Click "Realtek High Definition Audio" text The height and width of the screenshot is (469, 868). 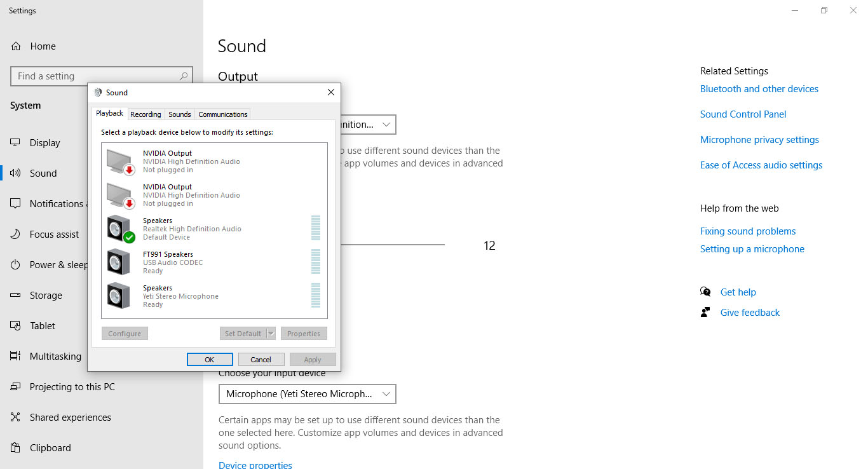(x=192, y=229)
